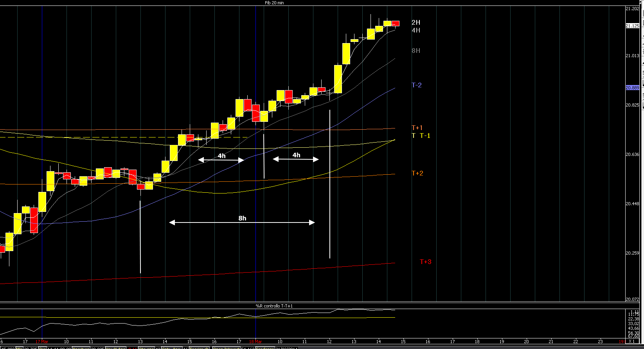The image size is (644, 349).
Task: Select bottom price scale value 20.072
Action: point(632,299)
